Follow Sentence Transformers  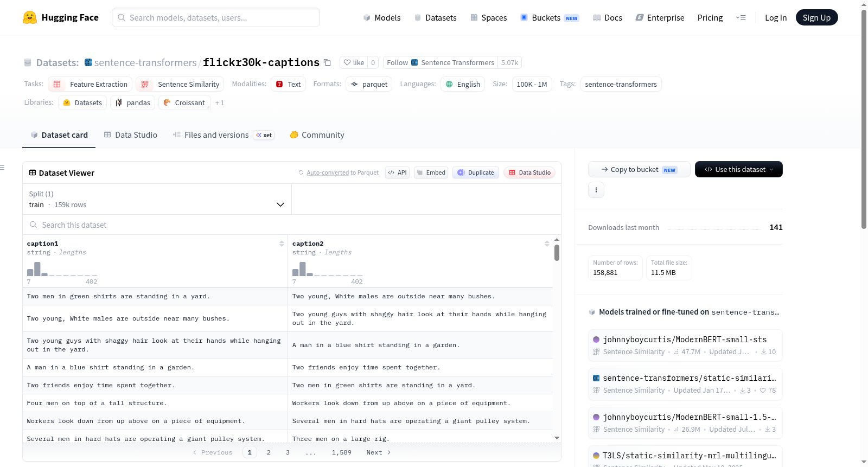441,62
